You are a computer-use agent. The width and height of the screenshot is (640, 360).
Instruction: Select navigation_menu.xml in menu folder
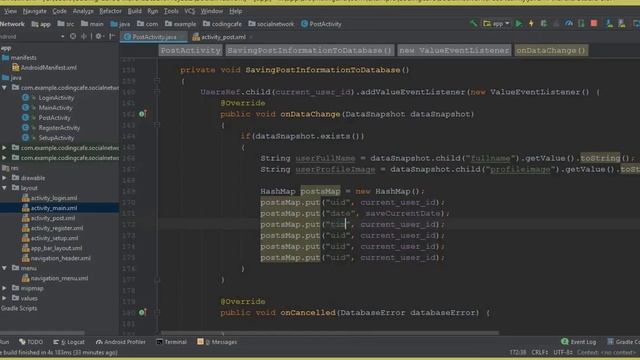(55, 278)
